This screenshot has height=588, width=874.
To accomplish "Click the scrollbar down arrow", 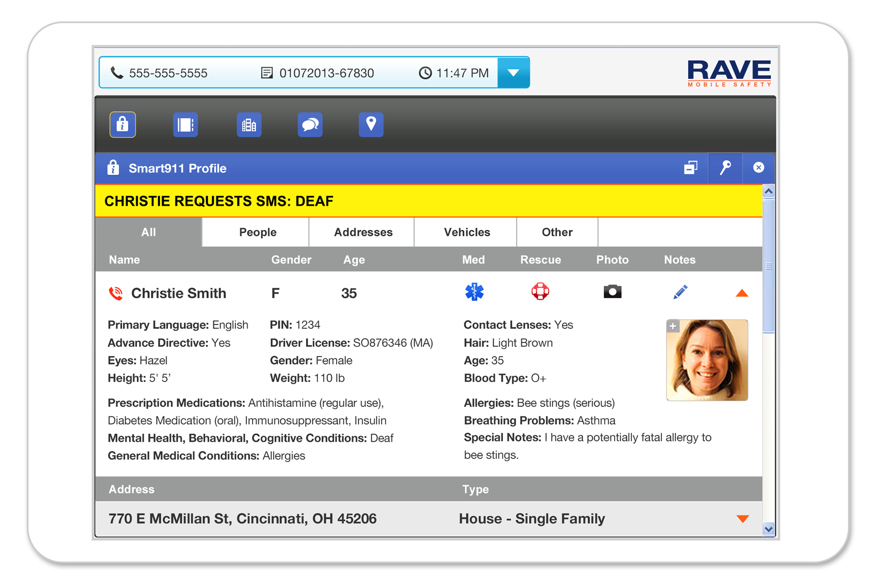I will 768,529.
